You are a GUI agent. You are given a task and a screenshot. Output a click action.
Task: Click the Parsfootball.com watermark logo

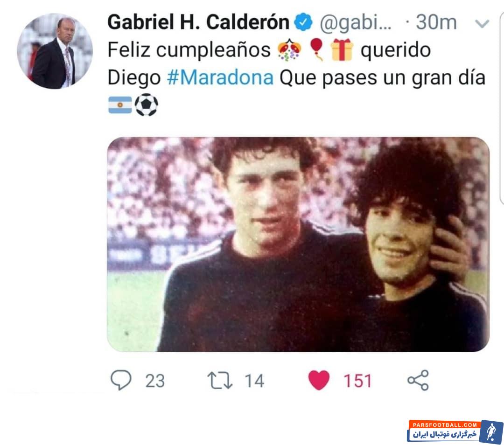(455, 431)
